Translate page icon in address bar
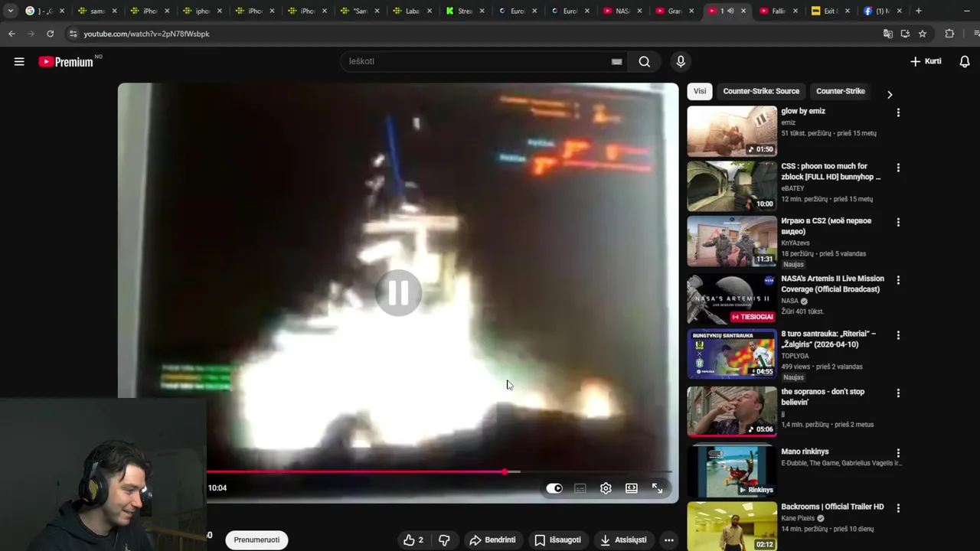 [x=888, y=34]
